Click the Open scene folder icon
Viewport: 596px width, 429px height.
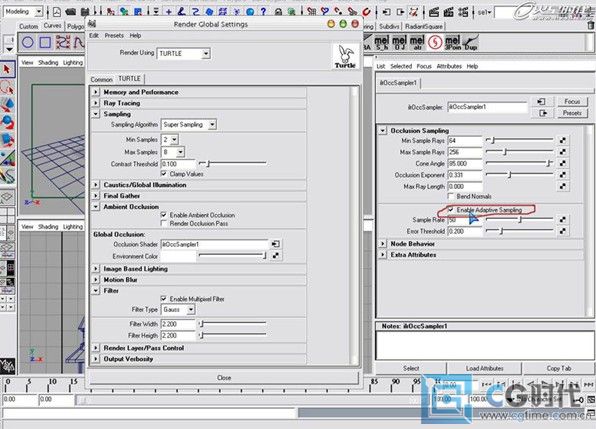click(70, 12)
